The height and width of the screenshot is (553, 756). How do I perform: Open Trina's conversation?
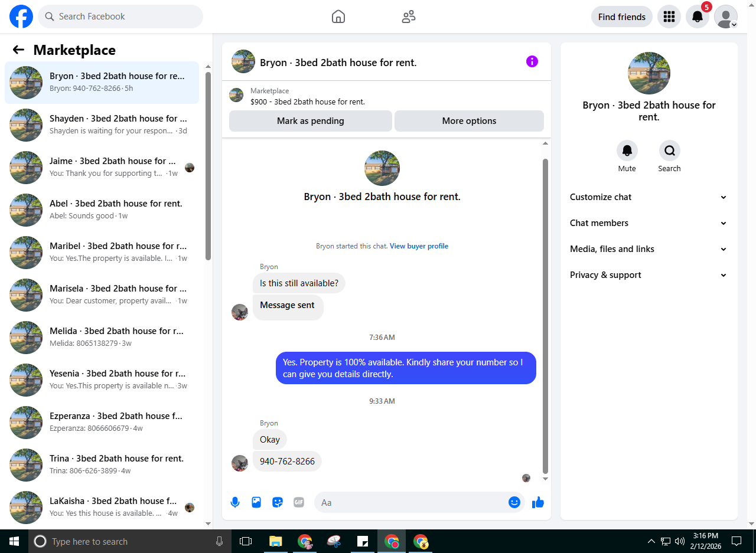coord(102,465)
